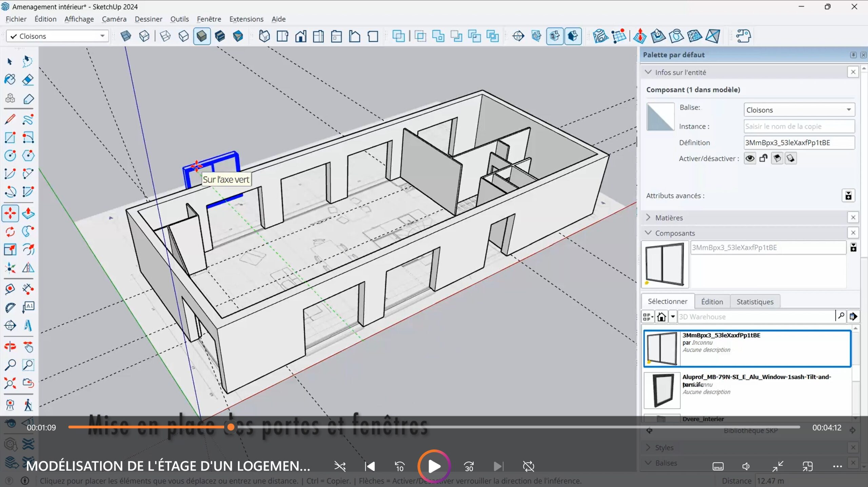Select the Eraser tool
The image size is (868, 487).
[28, 80]
